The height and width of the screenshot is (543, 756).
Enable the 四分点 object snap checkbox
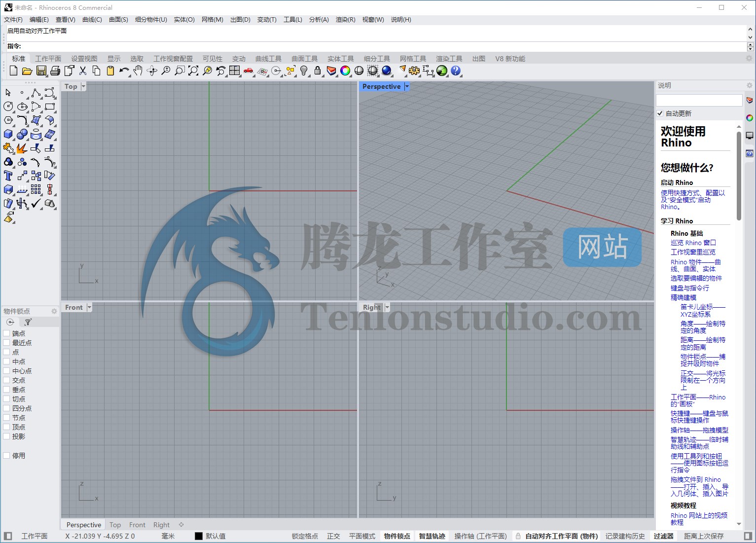tap(6, 408)
